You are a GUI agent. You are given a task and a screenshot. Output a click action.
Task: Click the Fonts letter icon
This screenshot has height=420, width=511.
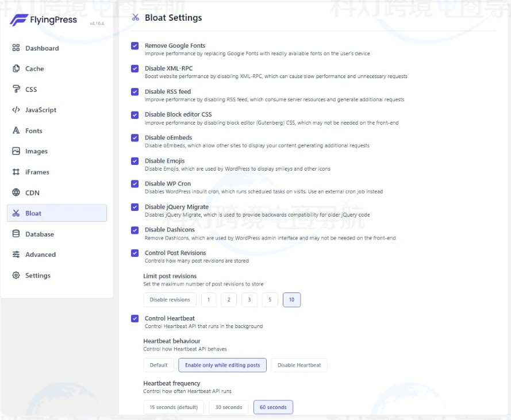coord(16,131)
